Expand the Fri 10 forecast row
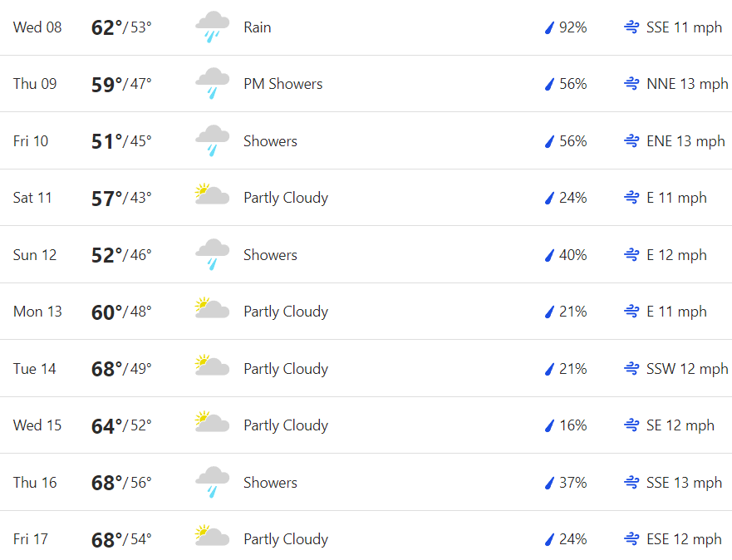732x560 pixels. (x=366, y=141)
